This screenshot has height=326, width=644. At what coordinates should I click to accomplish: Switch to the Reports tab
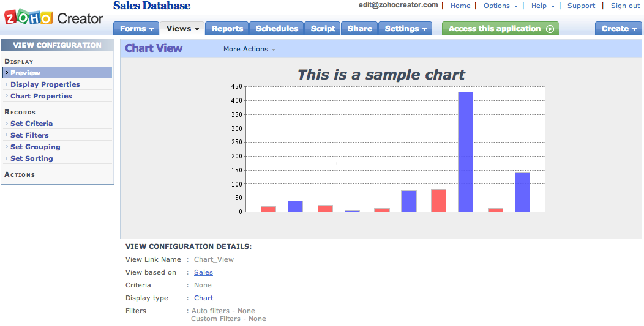(x=227, y=28)
